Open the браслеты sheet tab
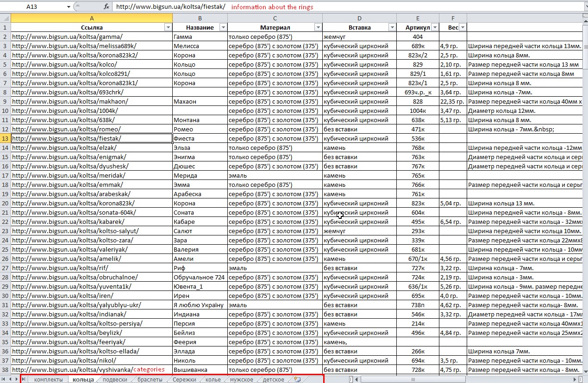The image size is (588, 383). 150,379
